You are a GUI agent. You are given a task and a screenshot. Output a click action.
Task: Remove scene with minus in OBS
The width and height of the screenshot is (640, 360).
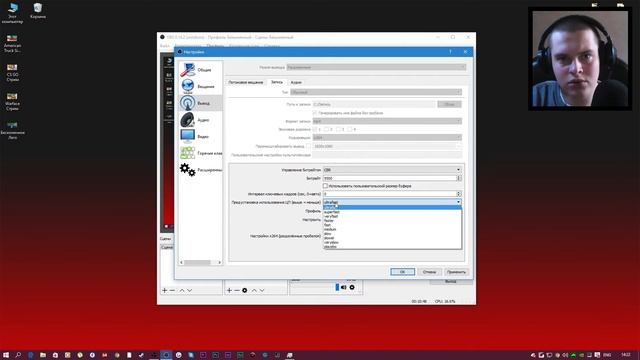click(x=172, y=290)
